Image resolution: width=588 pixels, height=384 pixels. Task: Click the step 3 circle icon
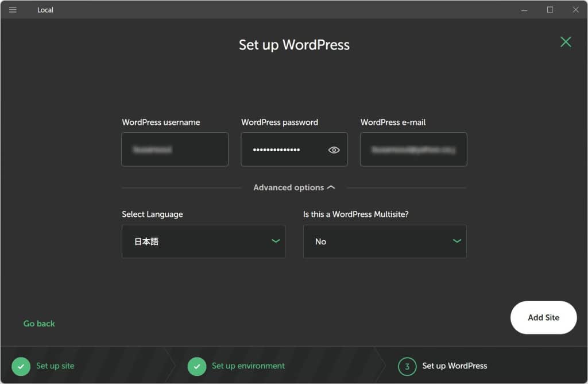(x=407, y=366)
